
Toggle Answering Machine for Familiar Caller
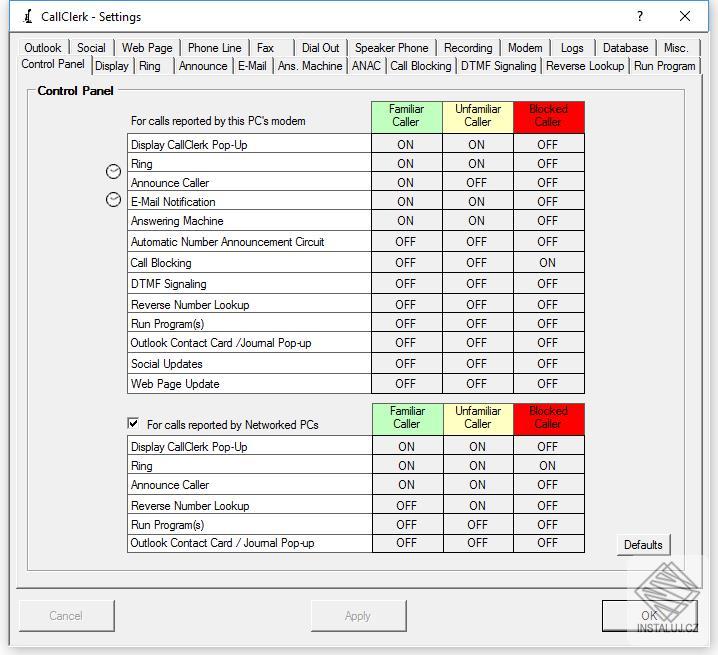(x=406, y=221)
